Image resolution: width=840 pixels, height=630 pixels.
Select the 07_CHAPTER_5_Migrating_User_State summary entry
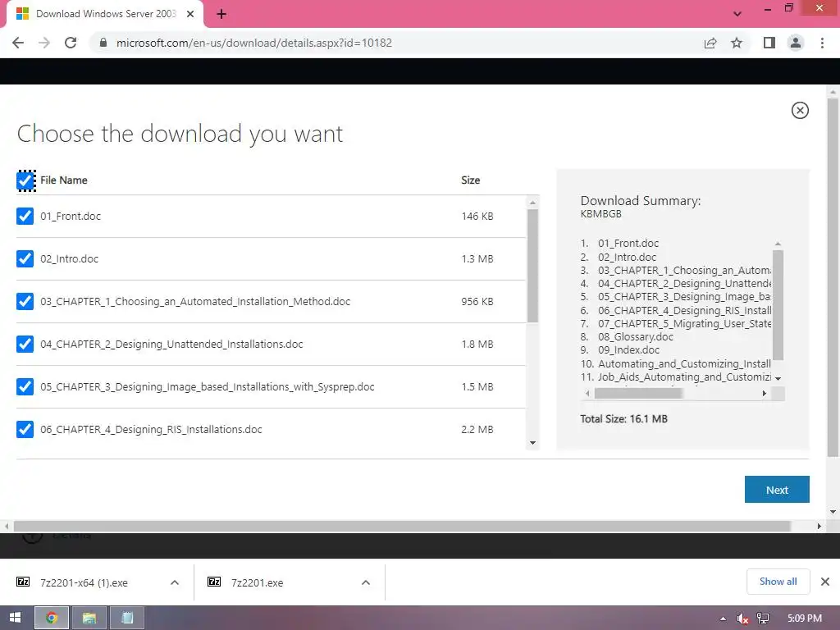684,323
